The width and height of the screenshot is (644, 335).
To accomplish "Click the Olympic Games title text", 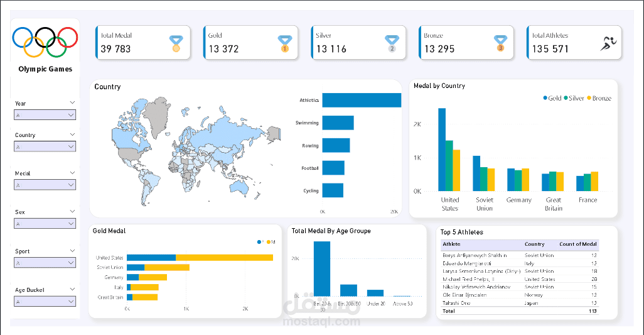I will tap(45, 69).
